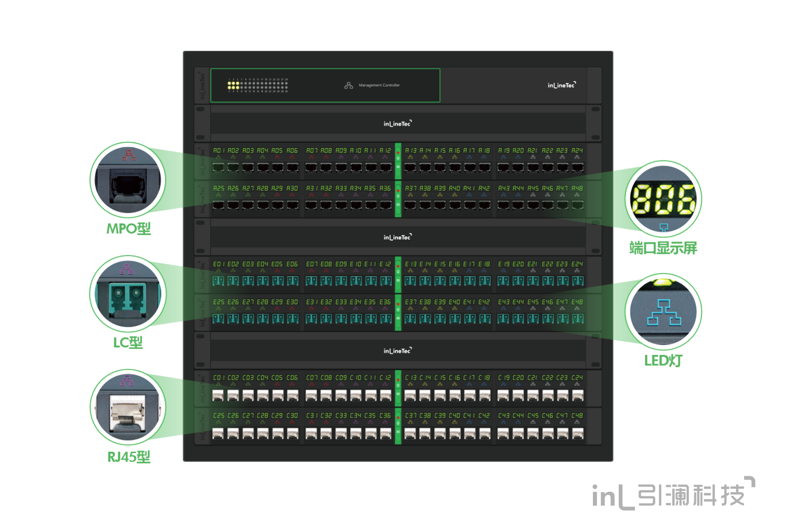Click port label C16
791x532 pixels.
click(455, 378)
